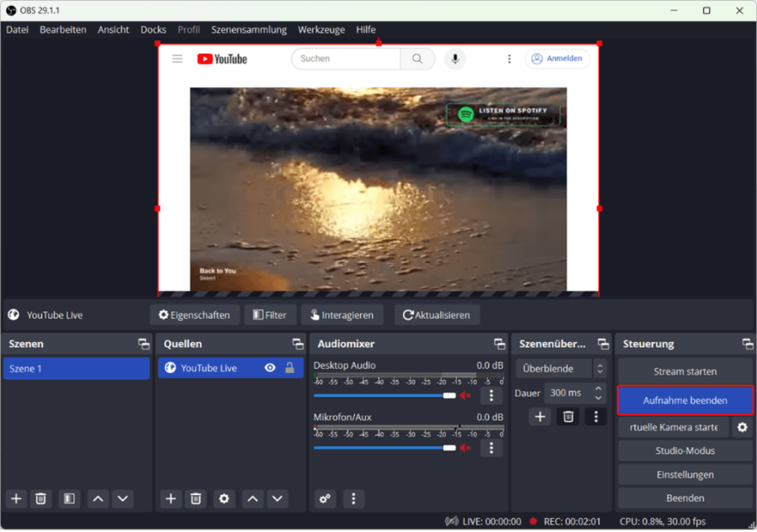Start the virtual camera button

674,427
